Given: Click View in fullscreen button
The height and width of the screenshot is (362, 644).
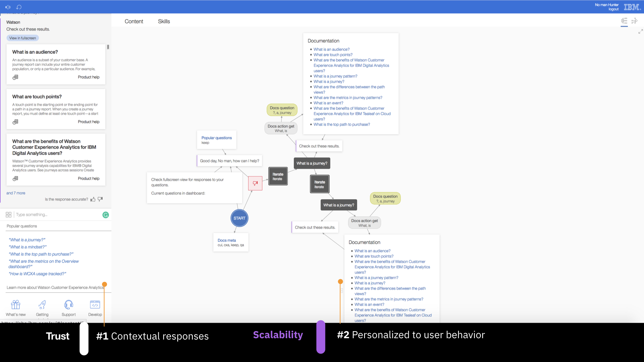Looking at the screenshot, I should 22,38.
